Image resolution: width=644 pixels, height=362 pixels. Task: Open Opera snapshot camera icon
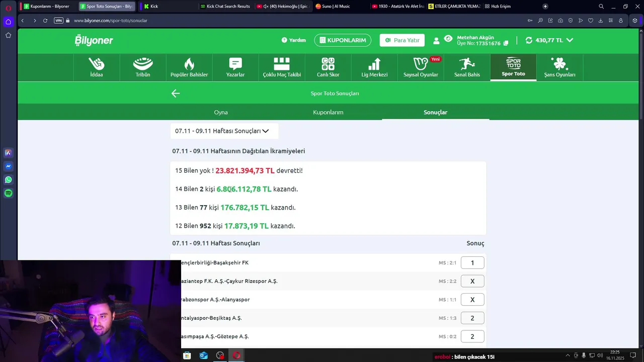click(560, 21)
